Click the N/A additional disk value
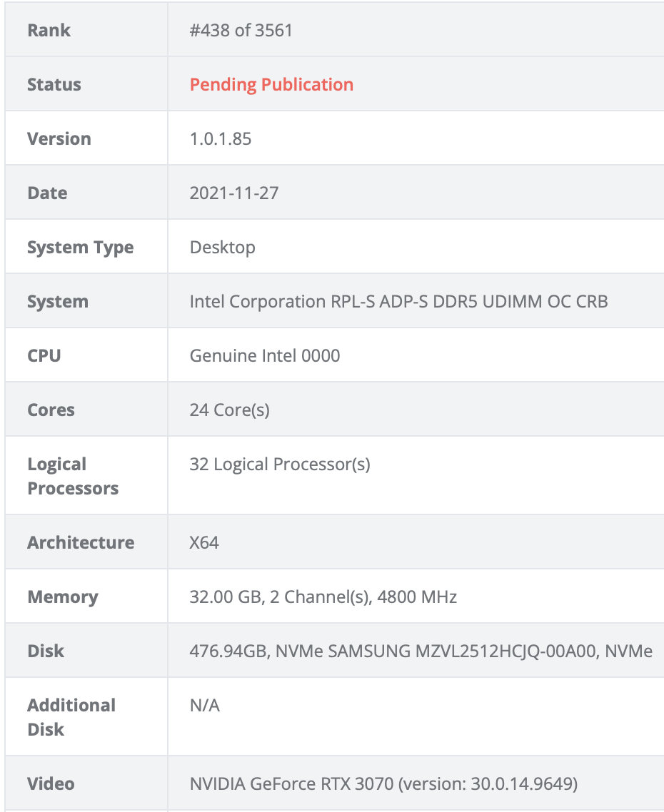 pos(205,706)
